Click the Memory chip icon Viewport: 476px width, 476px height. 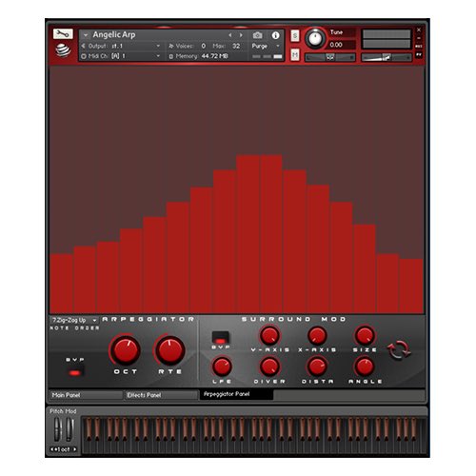[x=171, y=56]
